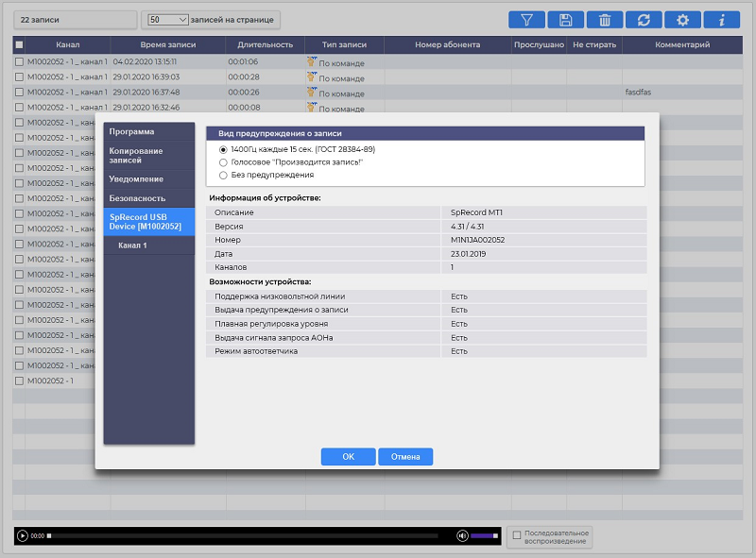Open the records-per-page dropdown showing 50
Viewport: 756px width, 558px height.
pyautogui.click(x=168, y=20)
